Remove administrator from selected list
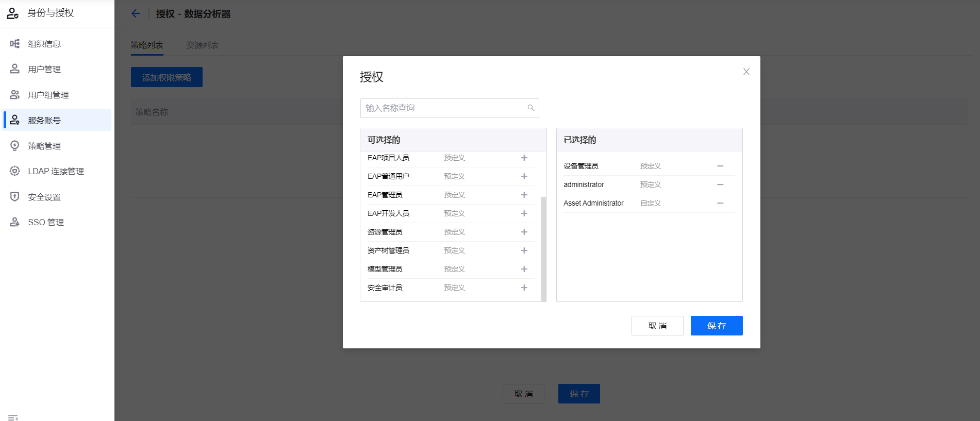The image size is (980, 421). click(x=720, y=184)
